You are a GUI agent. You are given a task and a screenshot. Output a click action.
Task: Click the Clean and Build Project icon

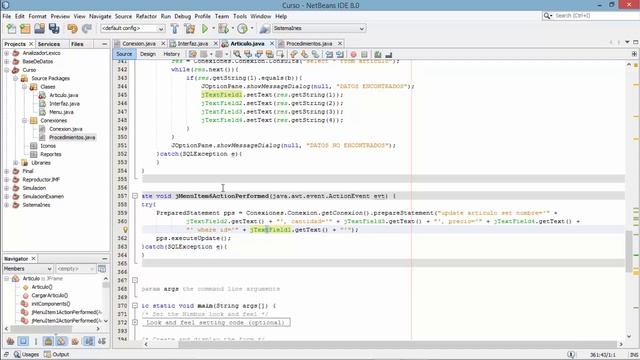(189, 29)
